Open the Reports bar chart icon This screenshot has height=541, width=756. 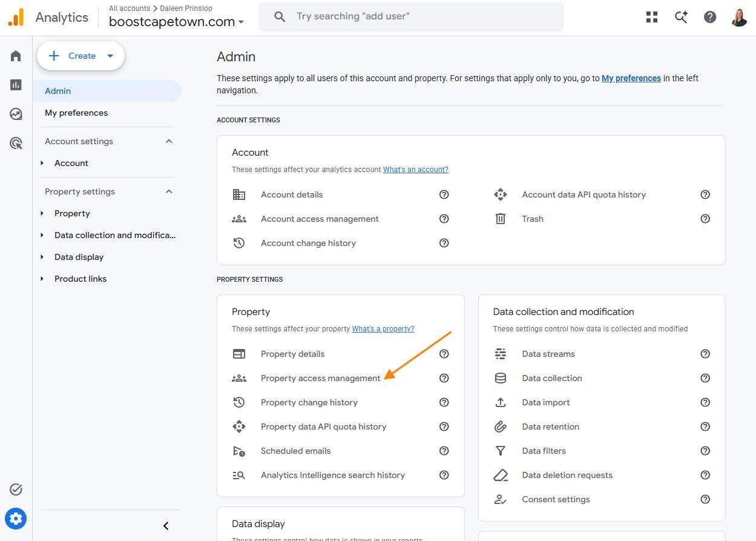click(x=16, y=85)
